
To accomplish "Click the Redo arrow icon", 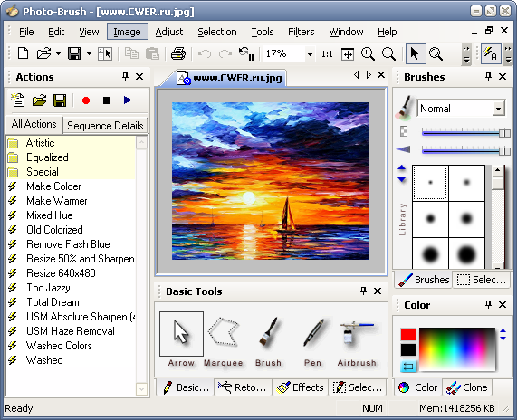I will pos(225,53).
